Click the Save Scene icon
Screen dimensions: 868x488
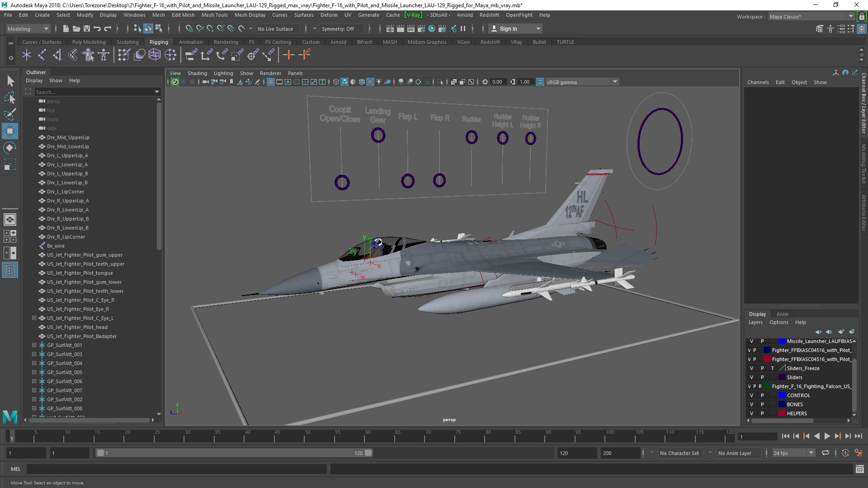87,28
